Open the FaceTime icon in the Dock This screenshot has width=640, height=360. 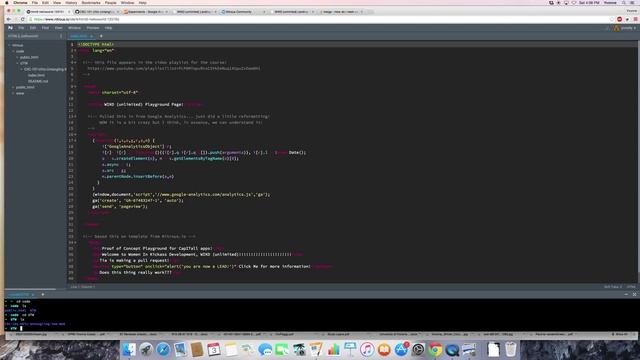pyautogui.click(x=282, y=350)
